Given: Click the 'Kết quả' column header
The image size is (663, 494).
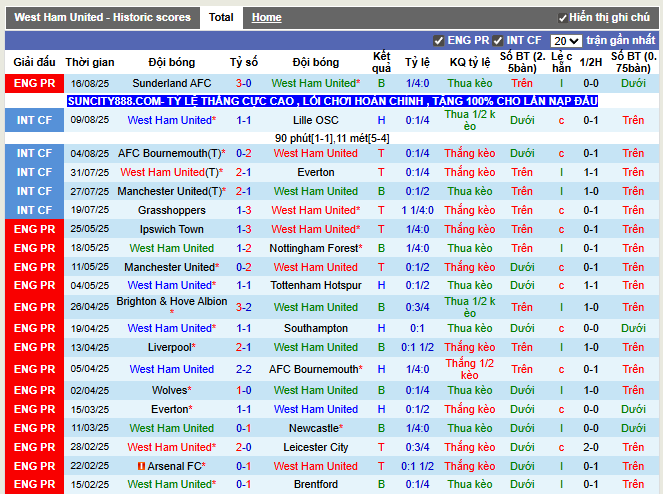Looking at the screenshot, I should click(x=381, y=62).
